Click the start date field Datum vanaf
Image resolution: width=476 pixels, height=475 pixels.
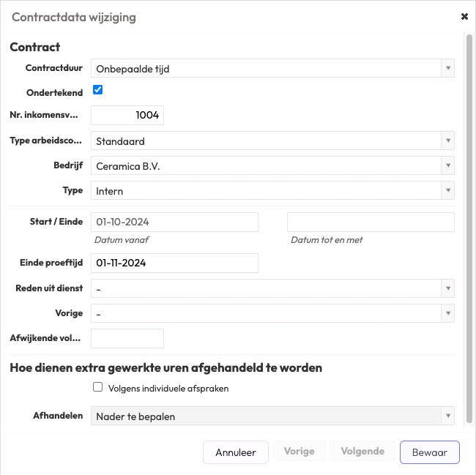click(x=174, y=222)
